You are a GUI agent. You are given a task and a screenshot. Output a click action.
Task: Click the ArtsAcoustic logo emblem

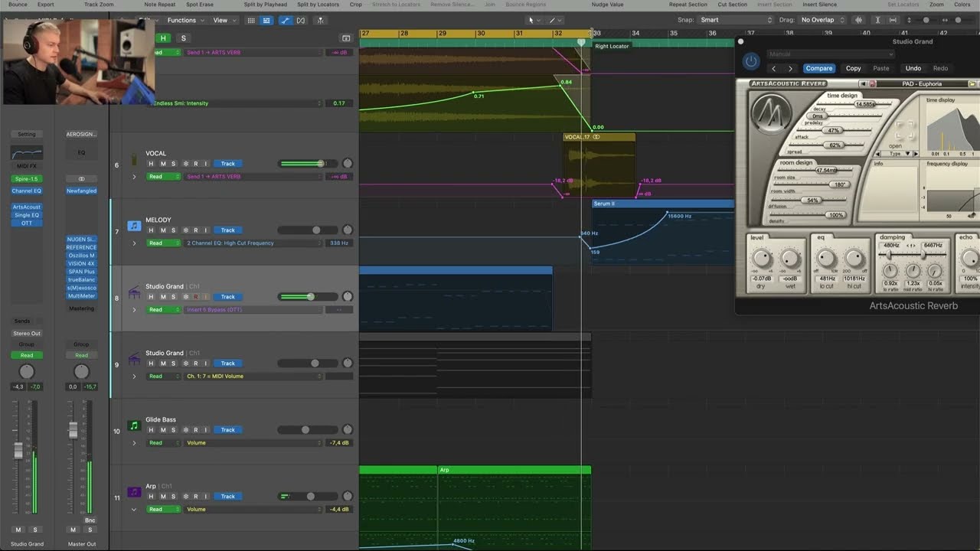click(771, 113)
